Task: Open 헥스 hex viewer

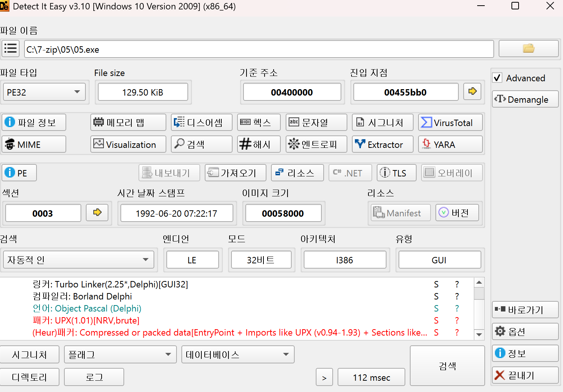Action: coord(259,122)
